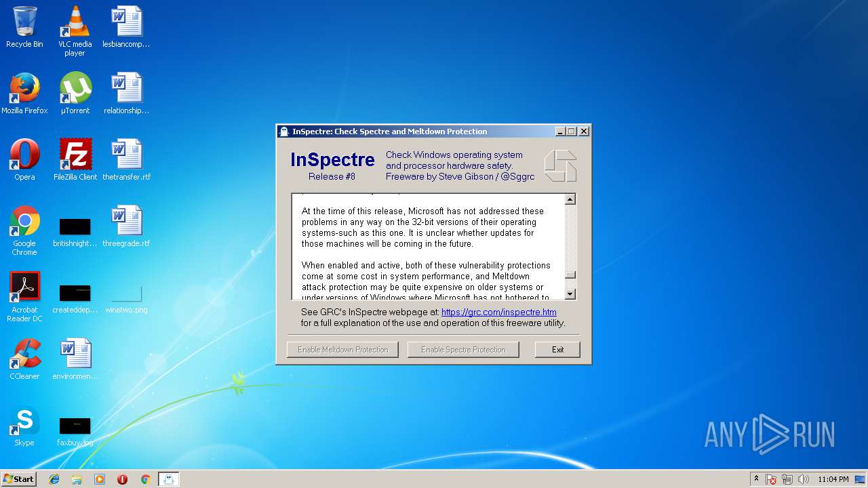
Task: Select the relationship document icon
Action: (x=126, y=94)
